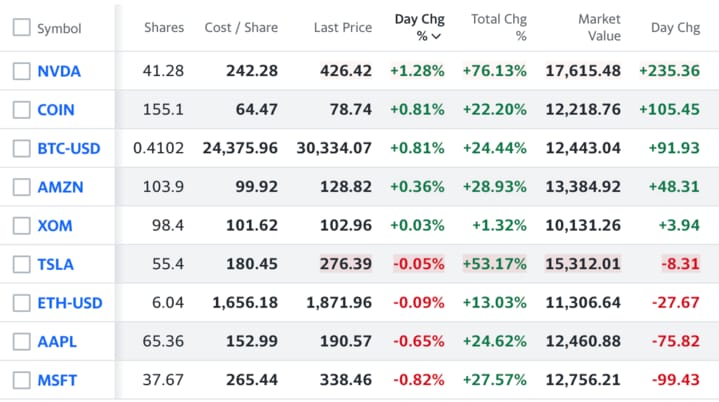Sort the table by Symbol column

(x=59, y=29)
